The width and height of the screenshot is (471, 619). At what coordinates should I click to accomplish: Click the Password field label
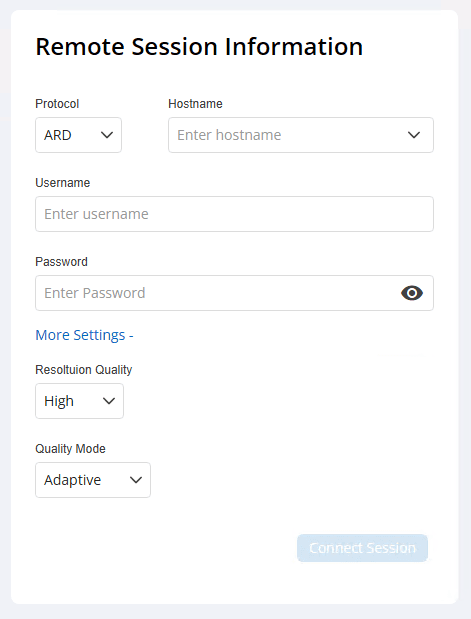(62, 262)
